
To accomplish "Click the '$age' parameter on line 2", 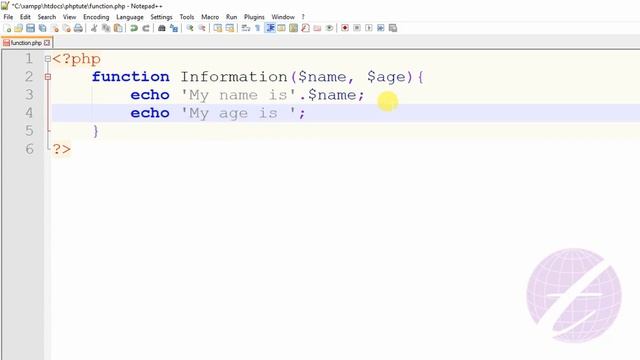I will click(386, 78).
